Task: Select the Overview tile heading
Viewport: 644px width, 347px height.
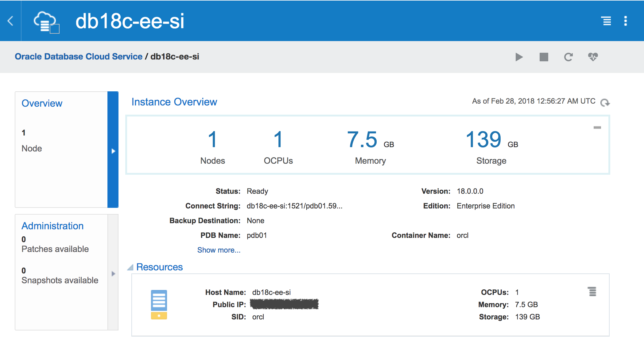Action: point(42,103)
